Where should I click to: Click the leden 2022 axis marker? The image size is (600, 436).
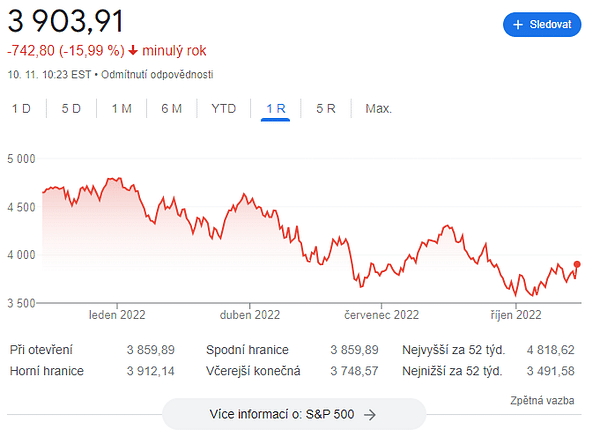click(117, 315)
